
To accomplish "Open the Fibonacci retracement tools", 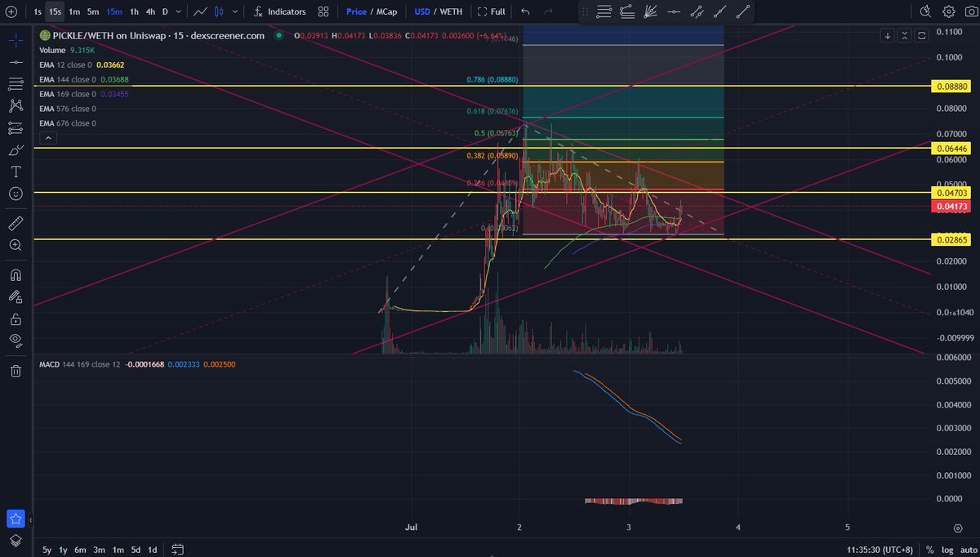I will (16, 84).
